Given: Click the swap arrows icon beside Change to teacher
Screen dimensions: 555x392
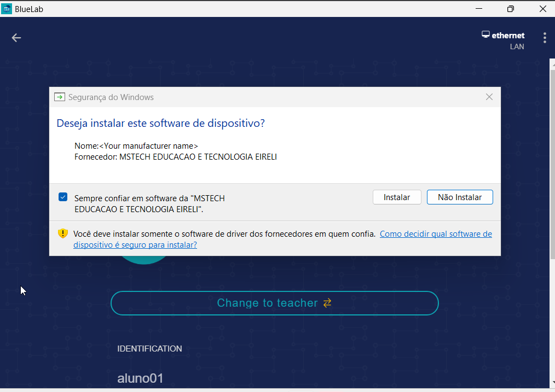Looking at the screenshot, I should (x=327, y=303).
